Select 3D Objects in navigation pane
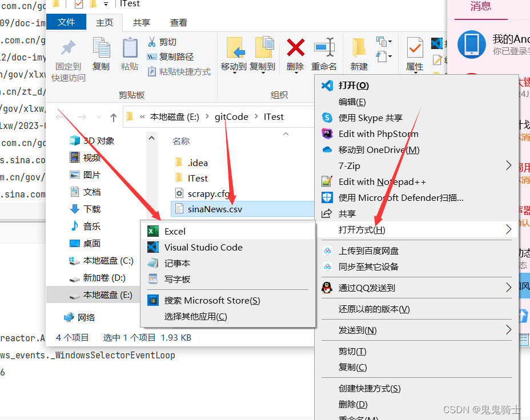This screenshot has height=420, width=530. (92, 140)
